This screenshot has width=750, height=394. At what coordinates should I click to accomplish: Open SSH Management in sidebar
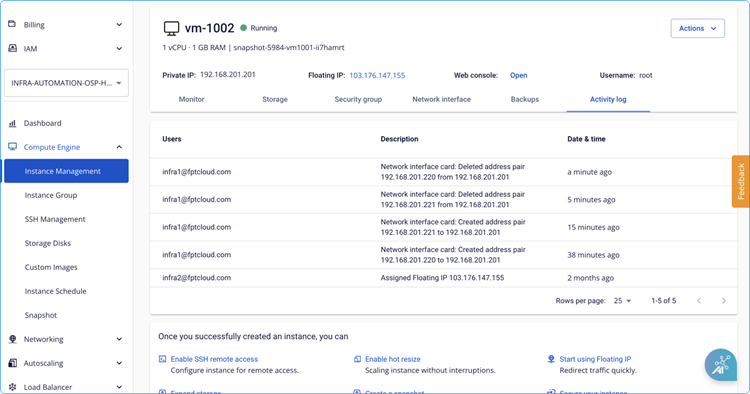(55, 219)
